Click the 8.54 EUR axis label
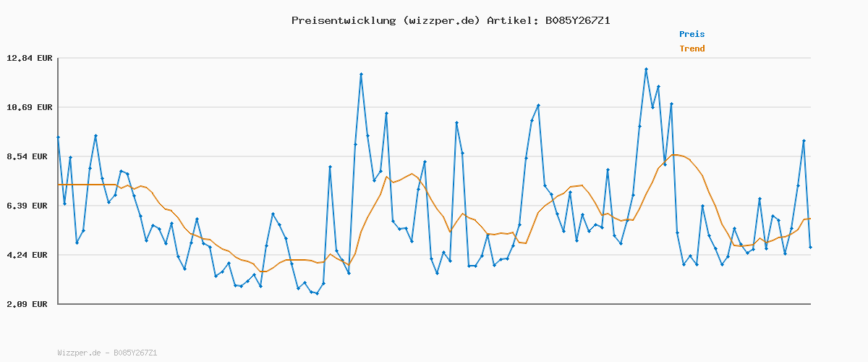This screenshot has width=868, height=362. tap(29, 156)
